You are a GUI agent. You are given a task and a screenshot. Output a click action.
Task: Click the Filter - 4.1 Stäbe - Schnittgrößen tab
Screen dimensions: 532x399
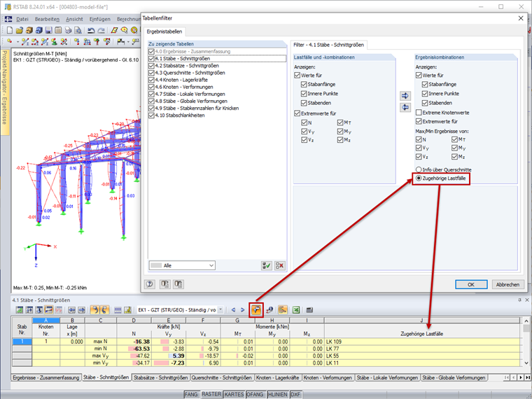pos(328,45)
